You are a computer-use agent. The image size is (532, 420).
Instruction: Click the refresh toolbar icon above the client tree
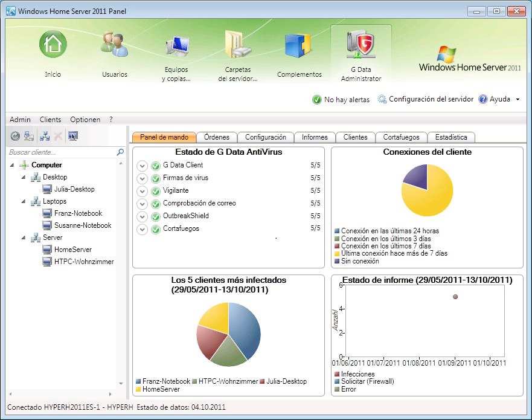15,136
